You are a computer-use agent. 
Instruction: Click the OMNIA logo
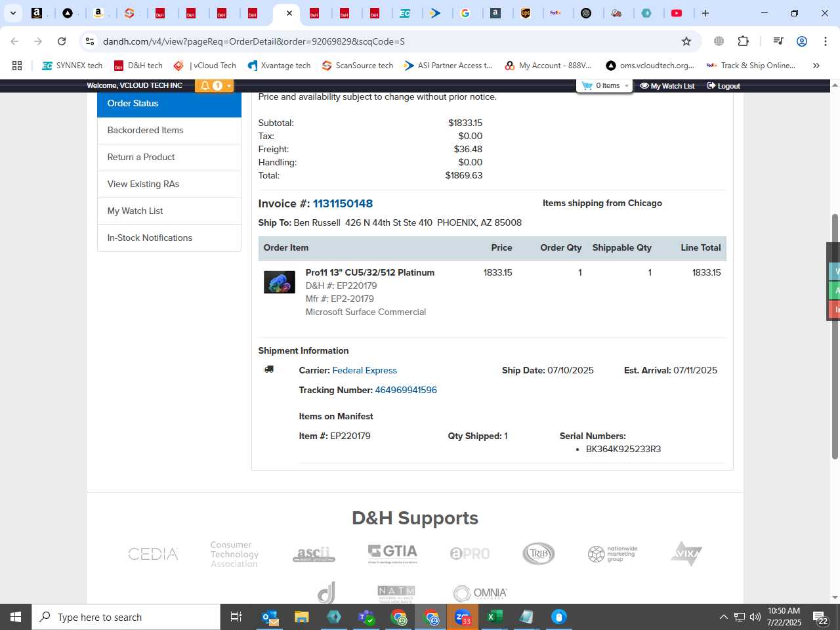click(x=480, y=593)
